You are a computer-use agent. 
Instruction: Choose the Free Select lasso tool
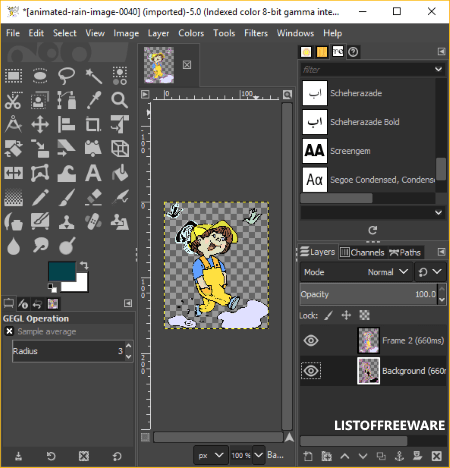pos(66,76)
